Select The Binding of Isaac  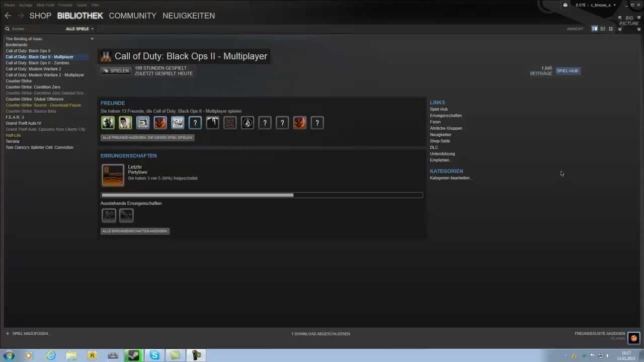tap(24, 39)
